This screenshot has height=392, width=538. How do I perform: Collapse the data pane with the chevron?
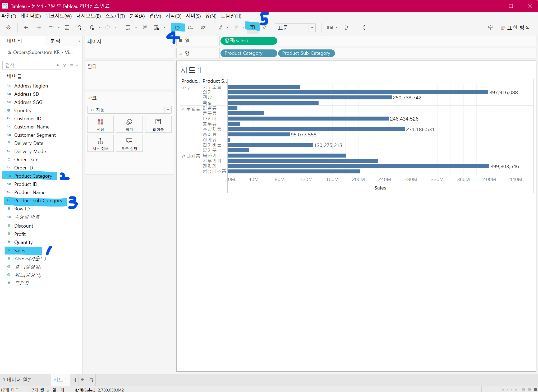[x=79, y=41]
